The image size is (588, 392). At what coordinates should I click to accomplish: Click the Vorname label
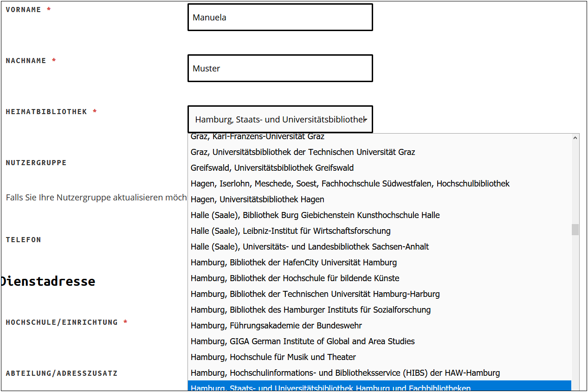[23, 10]
